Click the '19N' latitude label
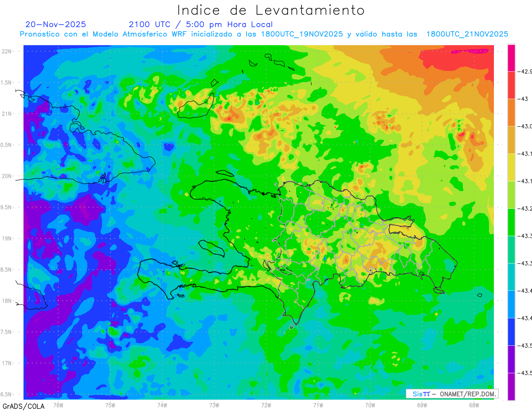The height and width of the screenshot is (411, 532). 8,239
